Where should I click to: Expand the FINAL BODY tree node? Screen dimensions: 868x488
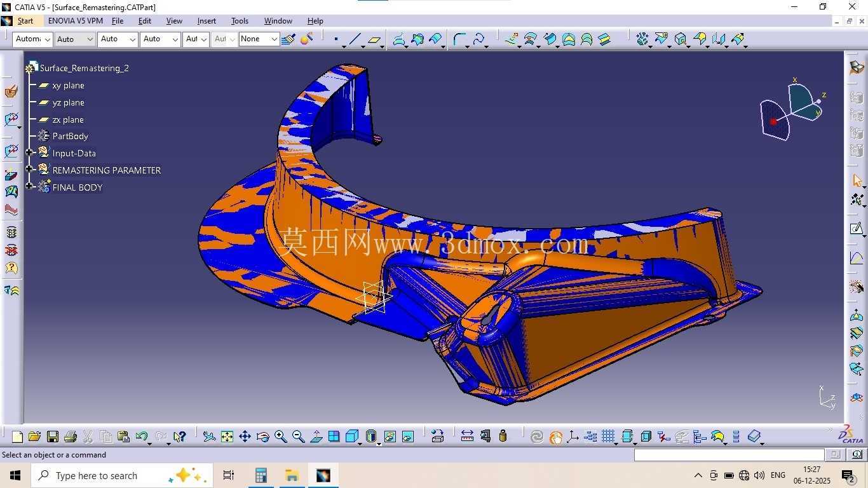pos(29,186)
